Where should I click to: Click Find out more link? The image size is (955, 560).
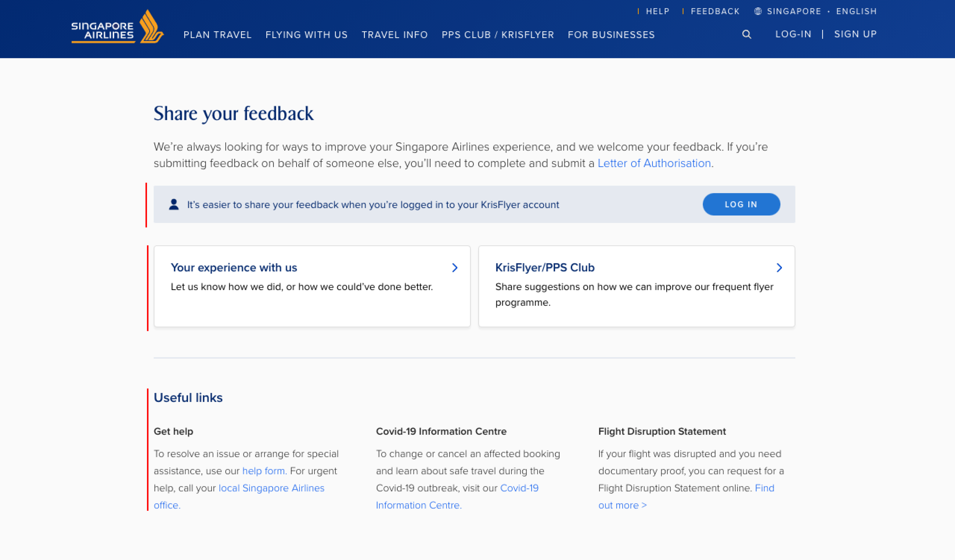pyautogui.click(x=686, y=496)
